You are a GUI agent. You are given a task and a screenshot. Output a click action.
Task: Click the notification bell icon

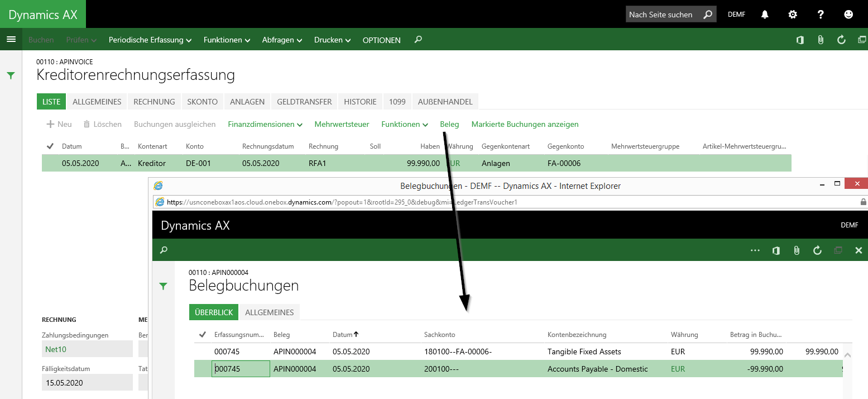765,15
